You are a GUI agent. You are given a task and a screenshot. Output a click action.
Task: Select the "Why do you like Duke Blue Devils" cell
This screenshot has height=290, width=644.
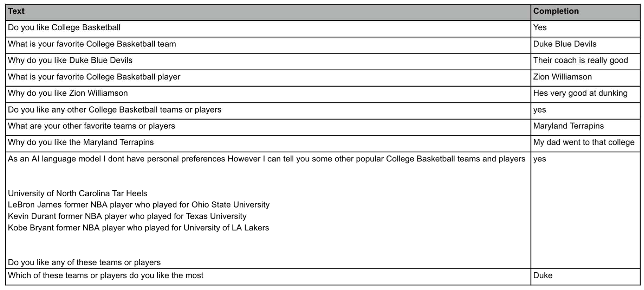pos(70,60)
